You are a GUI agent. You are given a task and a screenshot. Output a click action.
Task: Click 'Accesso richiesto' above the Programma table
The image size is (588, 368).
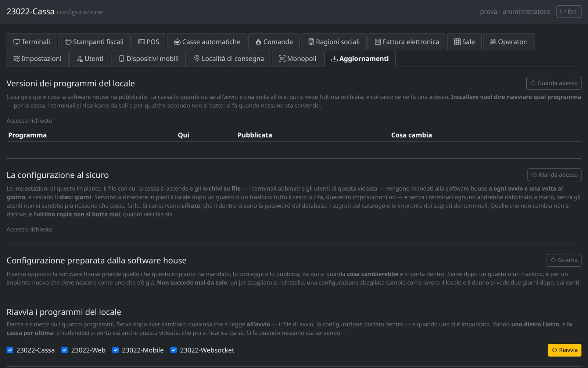(x=29, y=121)
